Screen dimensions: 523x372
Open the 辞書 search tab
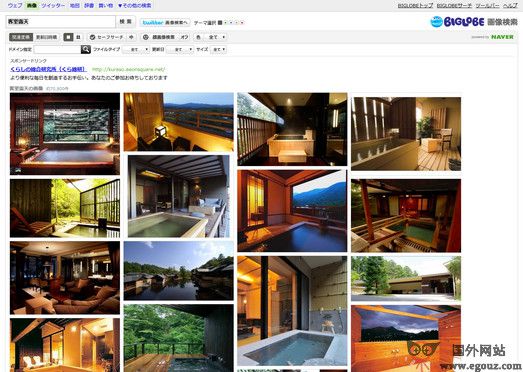(89, 5)
